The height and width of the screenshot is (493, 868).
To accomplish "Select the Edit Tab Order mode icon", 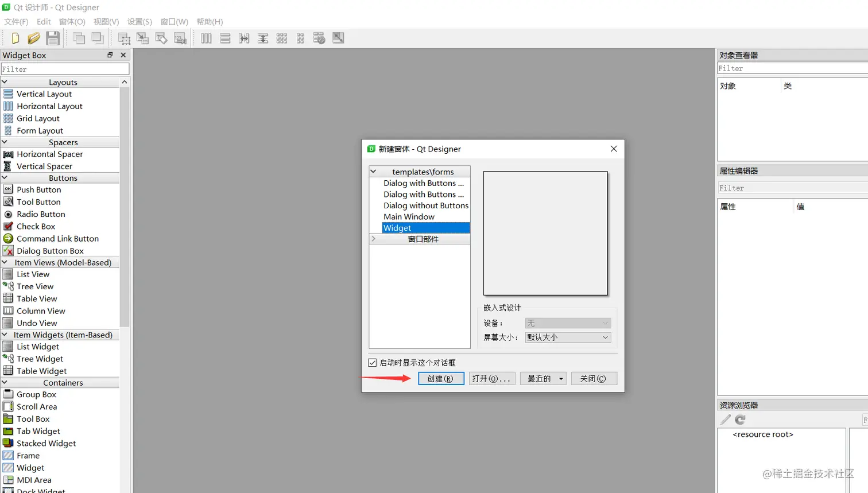I will pyautogui.click(x=180, y=38).
